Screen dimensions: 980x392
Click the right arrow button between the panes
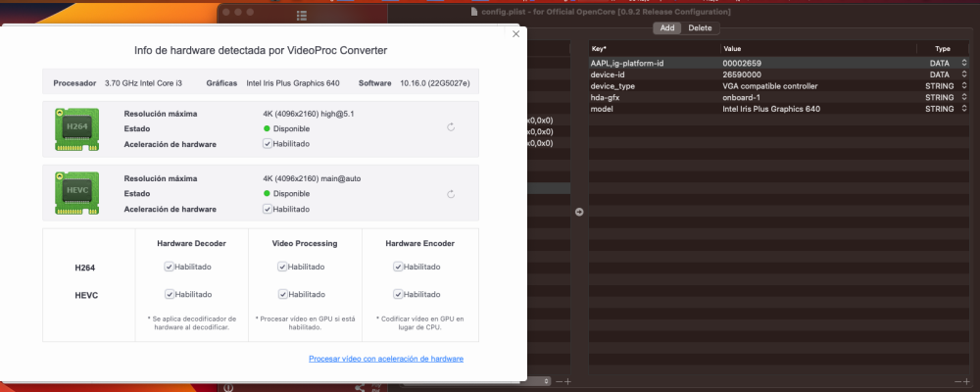pyautogui.click(x=579, y=212)
